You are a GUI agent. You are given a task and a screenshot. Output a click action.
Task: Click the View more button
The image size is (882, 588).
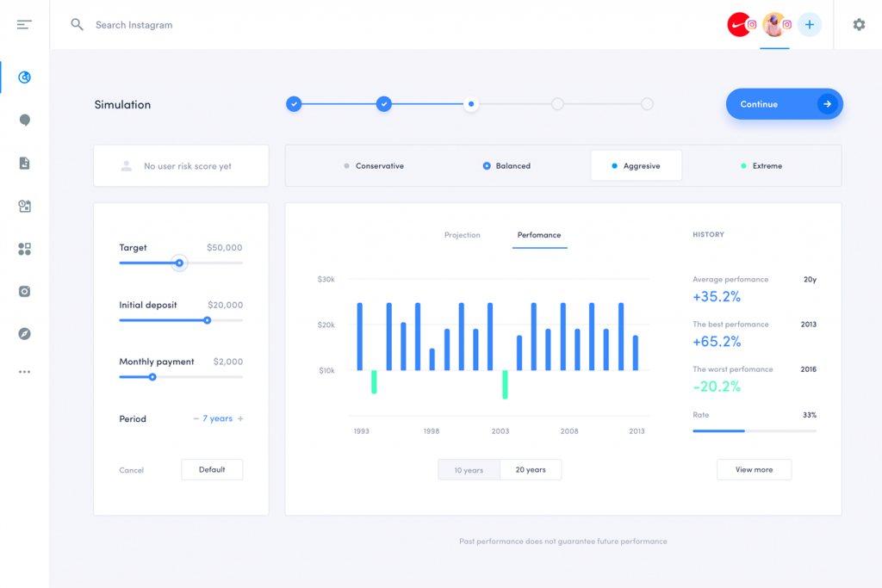[x=754, y=470]
